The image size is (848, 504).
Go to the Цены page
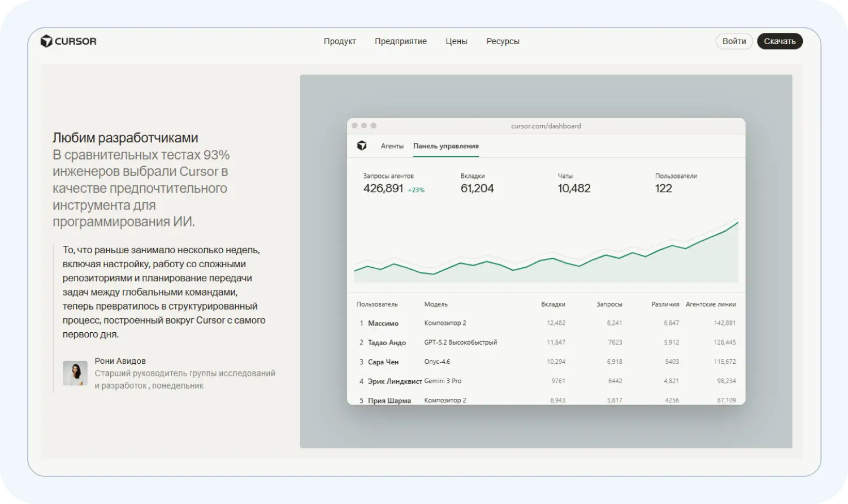(x=456, y=41)
